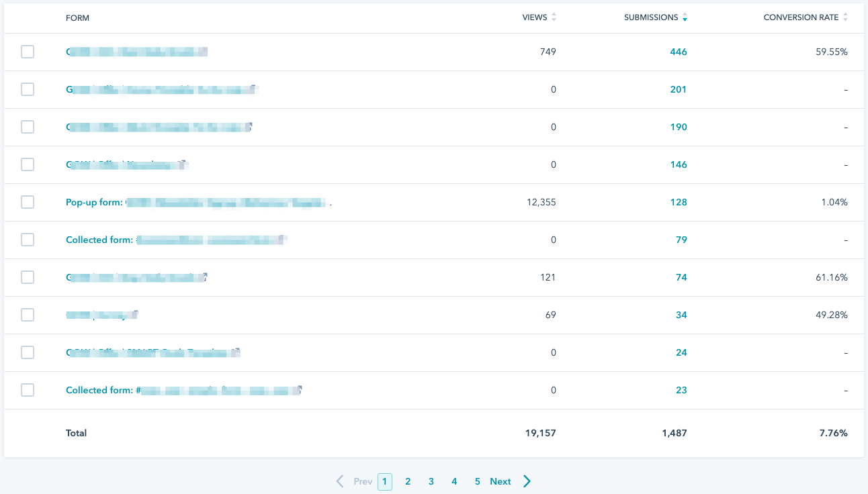This screenshot has width=868, height=494.
Task: Click the Form column header
Action: [77, 17]
